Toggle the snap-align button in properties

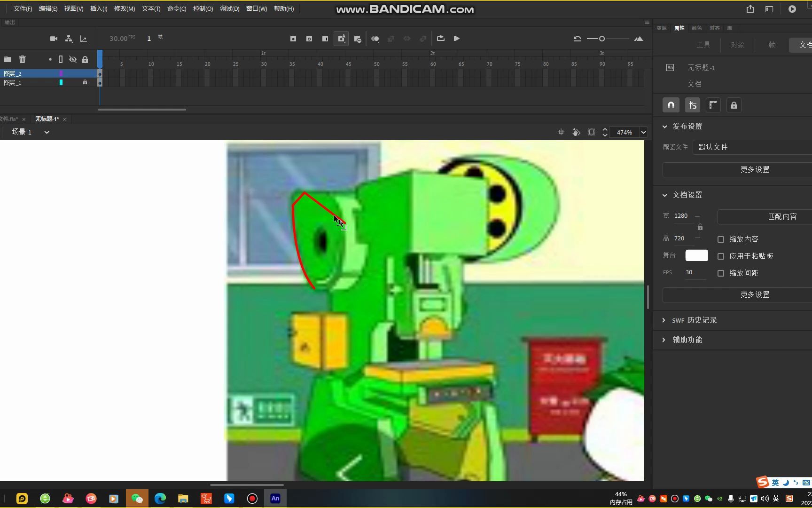(693, 105)
